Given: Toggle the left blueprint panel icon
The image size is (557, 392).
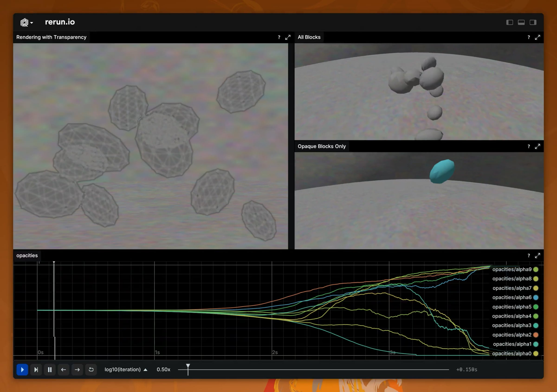Looking at the screenshot, I should coord(509,22).
